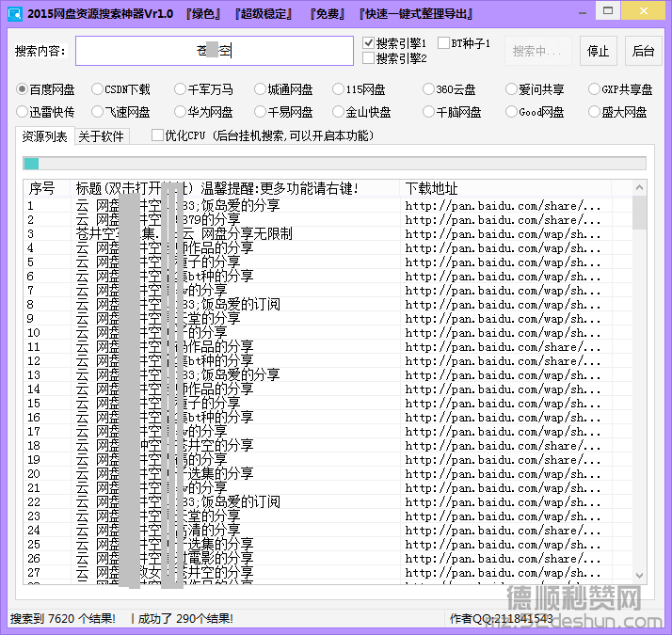672x635 pixels.
Task: Select result row 18 井空的分享
Action: pos(328,446)
